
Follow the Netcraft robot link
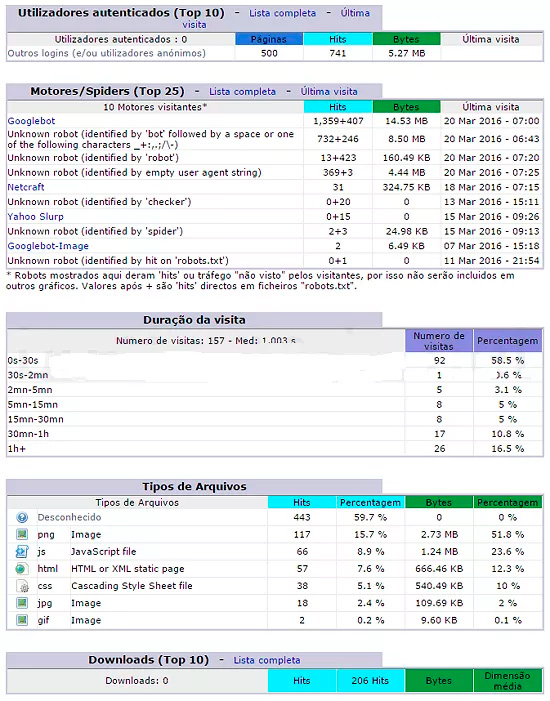[x=26, y=187]
